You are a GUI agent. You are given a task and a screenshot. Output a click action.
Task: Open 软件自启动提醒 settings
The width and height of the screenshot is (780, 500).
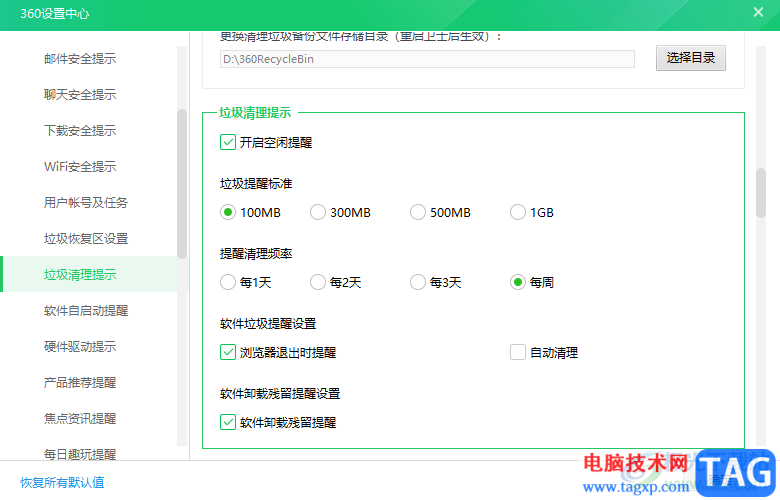(86, 310)
